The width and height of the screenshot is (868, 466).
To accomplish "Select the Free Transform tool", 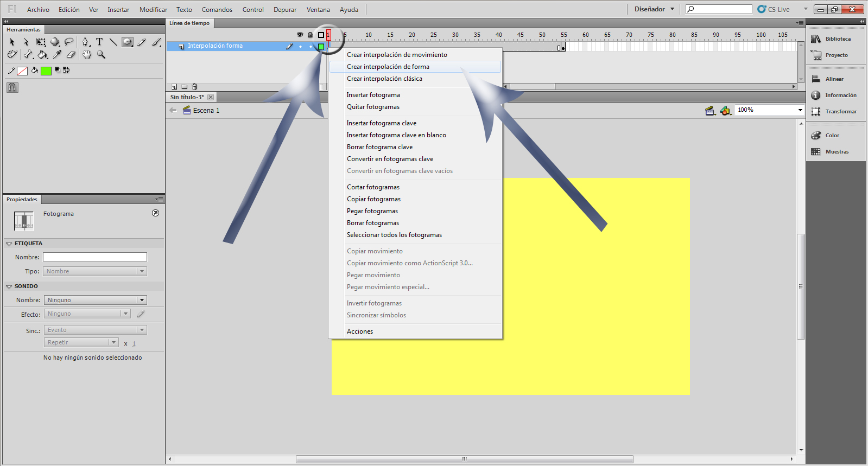I will (41, 42).
